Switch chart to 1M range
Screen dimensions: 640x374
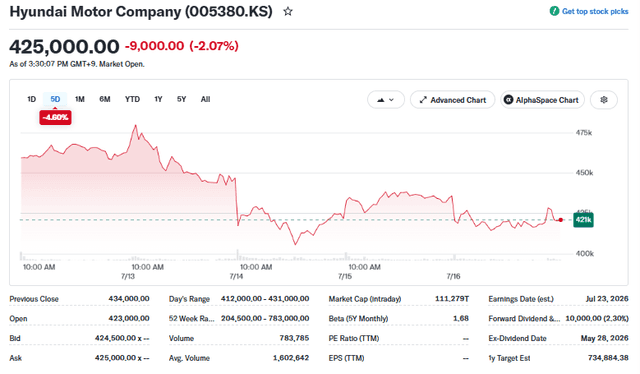tap(80, 99)
